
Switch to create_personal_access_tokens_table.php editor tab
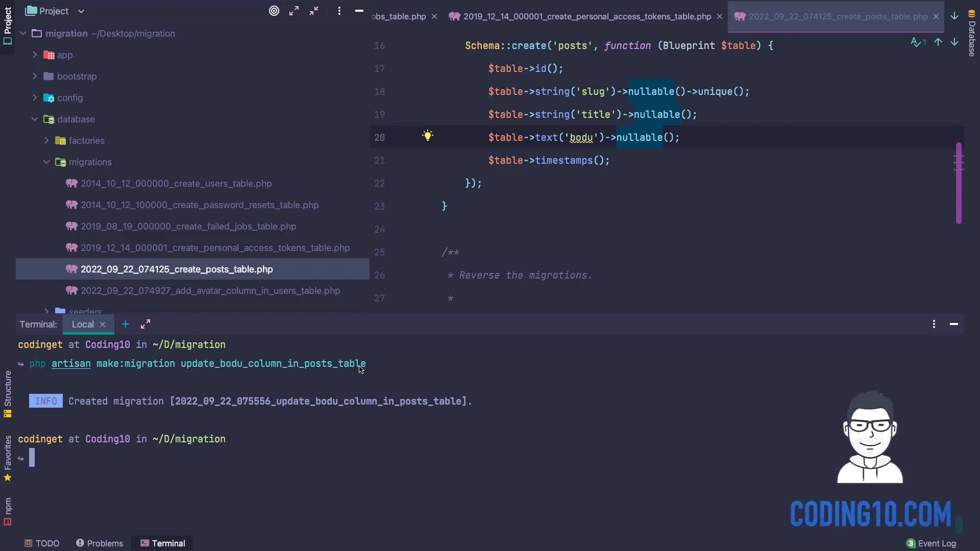[587, 16]
